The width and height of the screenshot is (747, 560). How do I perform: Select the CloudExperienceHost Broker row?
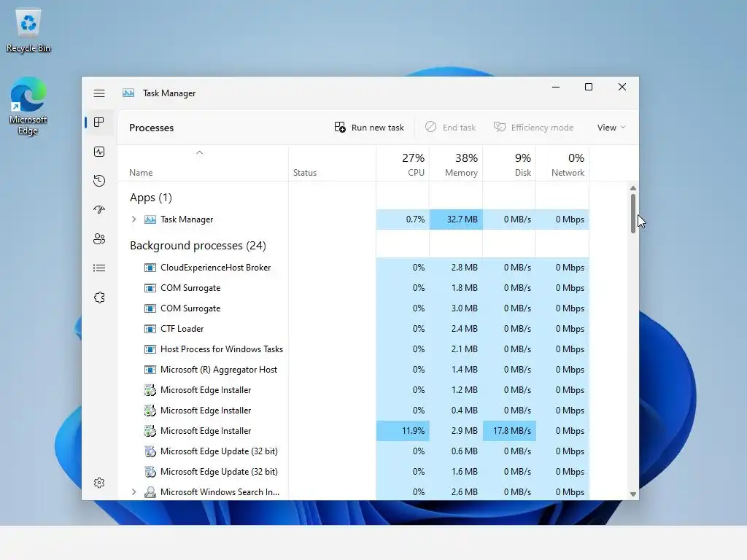pyautogui.click(x=354, y=268)
